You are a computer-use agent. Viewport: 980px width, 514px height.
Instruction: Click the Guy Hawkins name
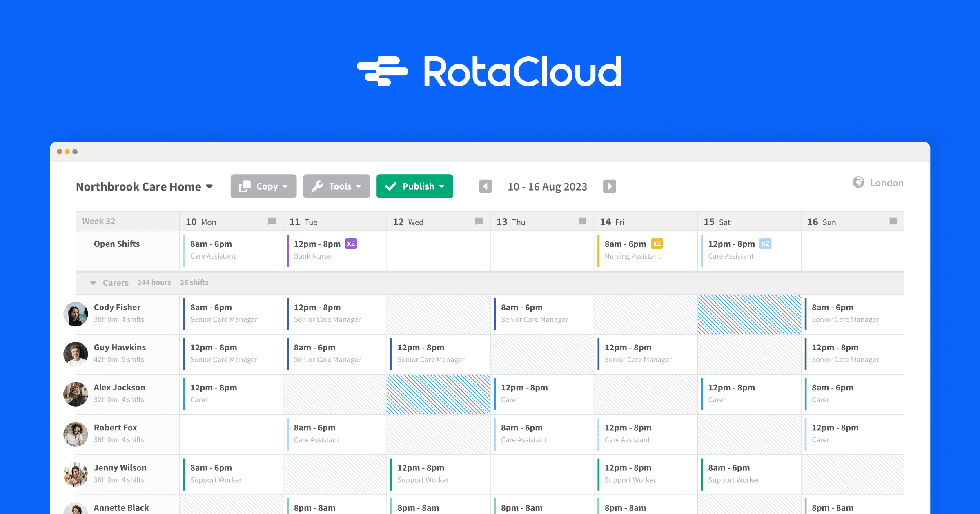120,348
